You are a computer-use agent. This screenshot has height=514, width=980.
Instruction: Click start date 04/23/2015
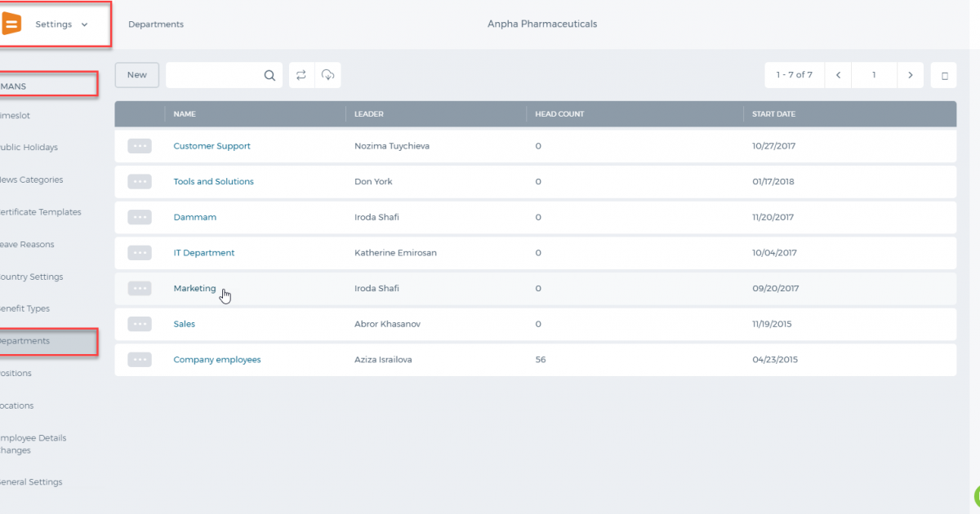click(775, 359)
